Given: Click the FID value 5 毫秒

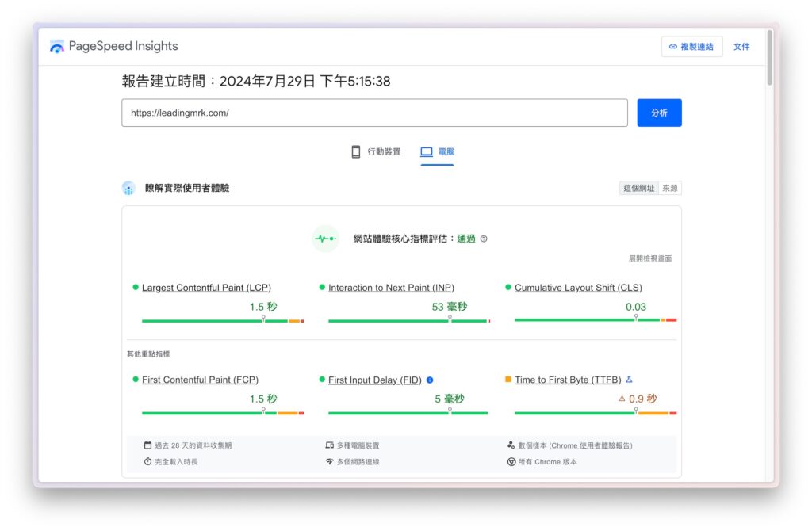Looking at the screenshot, I should click(x=450, y=399).
